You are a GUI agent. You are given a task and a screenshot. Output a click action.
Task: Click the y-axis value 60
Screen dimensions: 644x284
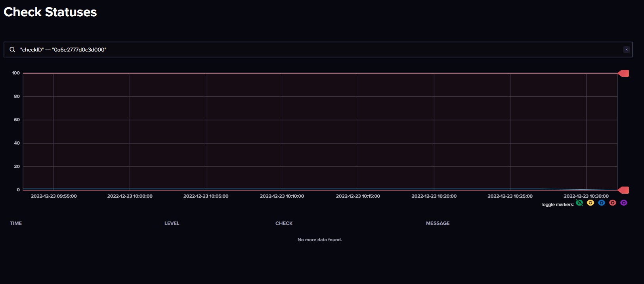pos(17,120)
